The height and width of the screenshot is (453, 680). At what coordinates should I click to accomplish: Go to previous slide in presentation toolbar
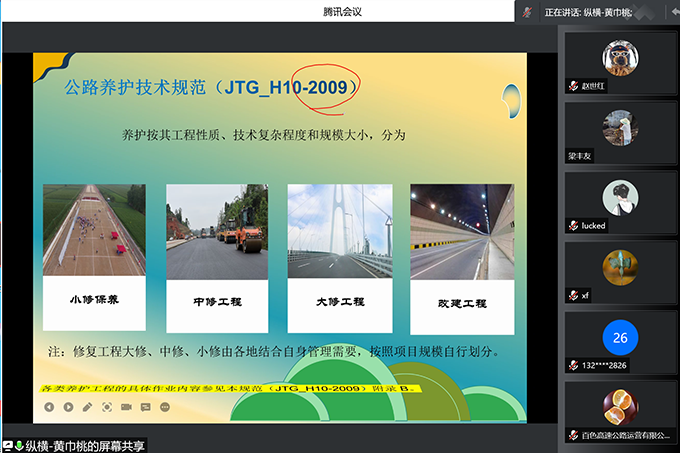click(49, 407)
